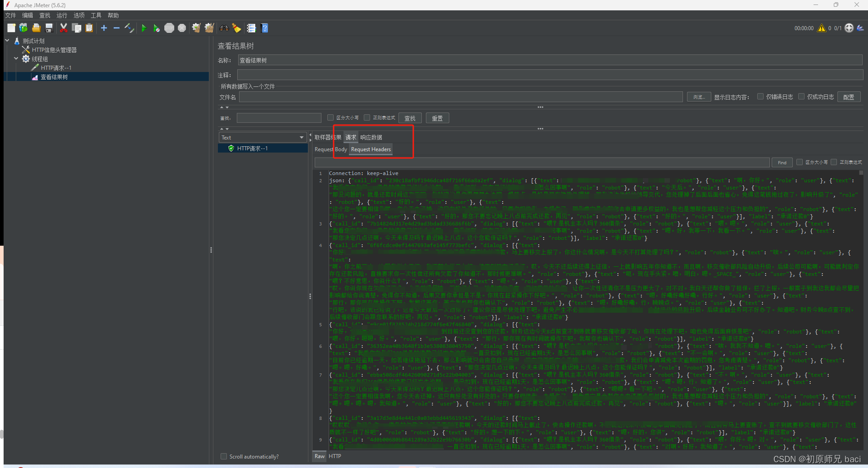Viewport: 868px width, 468px height.
Task: Switch to 取样器结果 tab
Action: [x=328, y=137]
